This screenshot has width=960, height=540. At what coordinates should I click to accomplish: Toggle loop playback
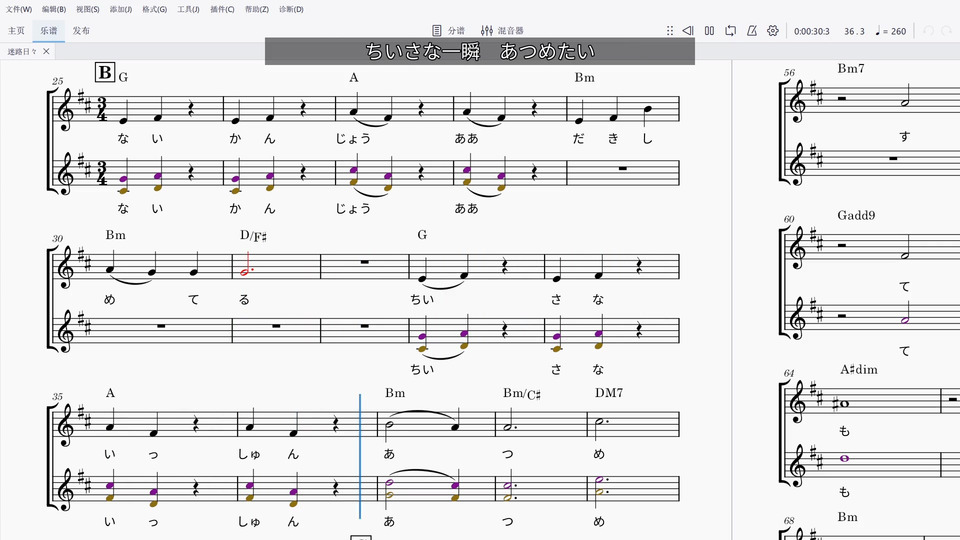click(x=730, y=31)
